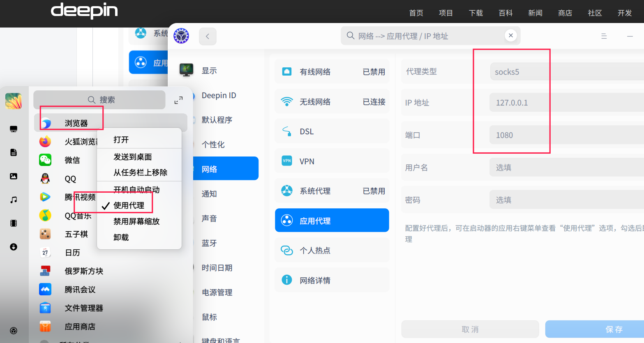Select the 无线网络 Wi-Fi icon
The width and height of the screenshot is (644, 343).
pyautogui.click(x=287, y=101)
